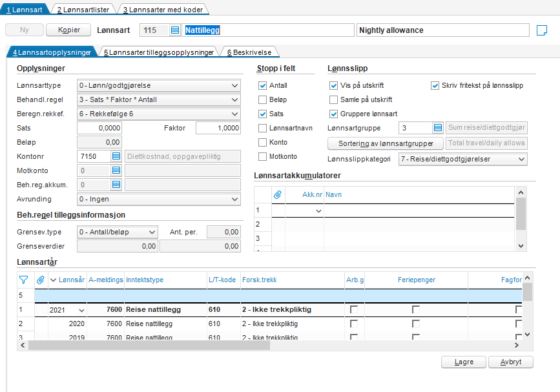The height and width of the screenshot is (392, 560).
Task: Open Kontonr lookup icon next to 7150
Action: [x=116, y=156]
